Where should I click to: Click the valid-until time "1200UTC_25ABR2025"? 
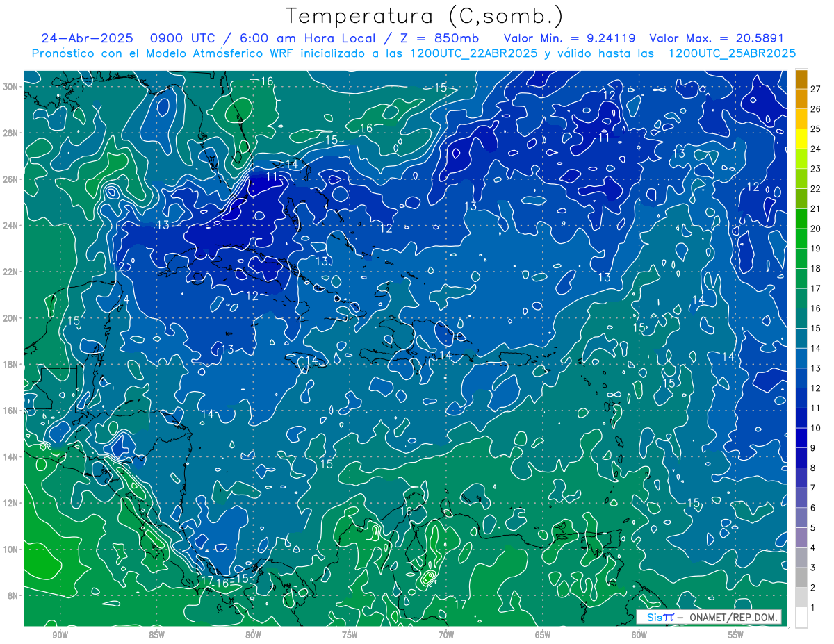(x=732, y=53)
